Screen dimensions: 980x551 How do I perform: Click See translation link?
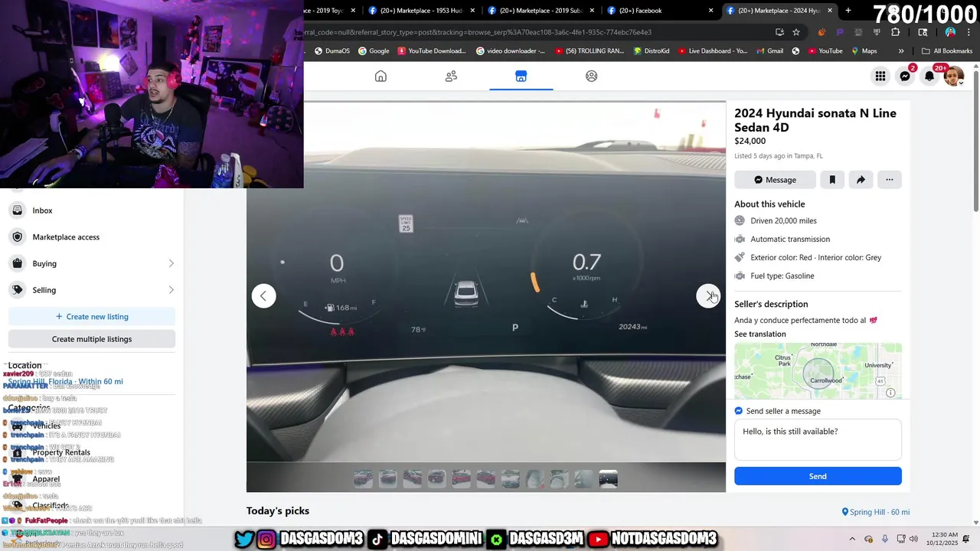[x=759, y=334]
